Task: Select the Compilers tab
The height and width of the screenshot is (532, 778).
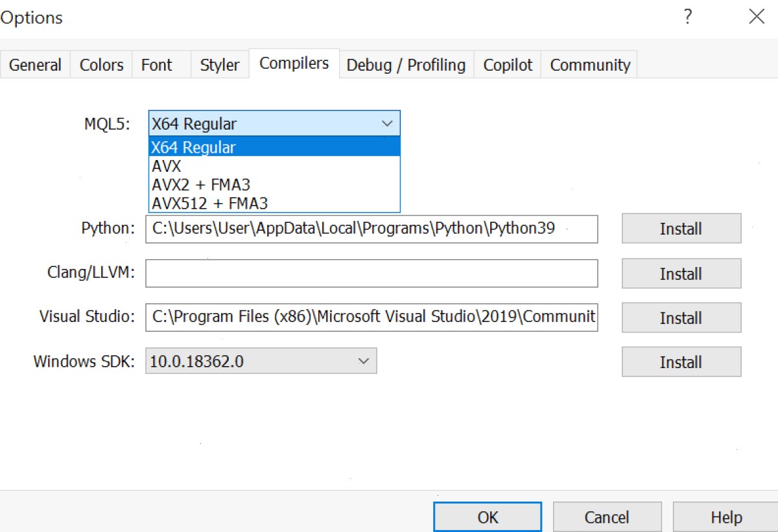Action: coord(294,64)
